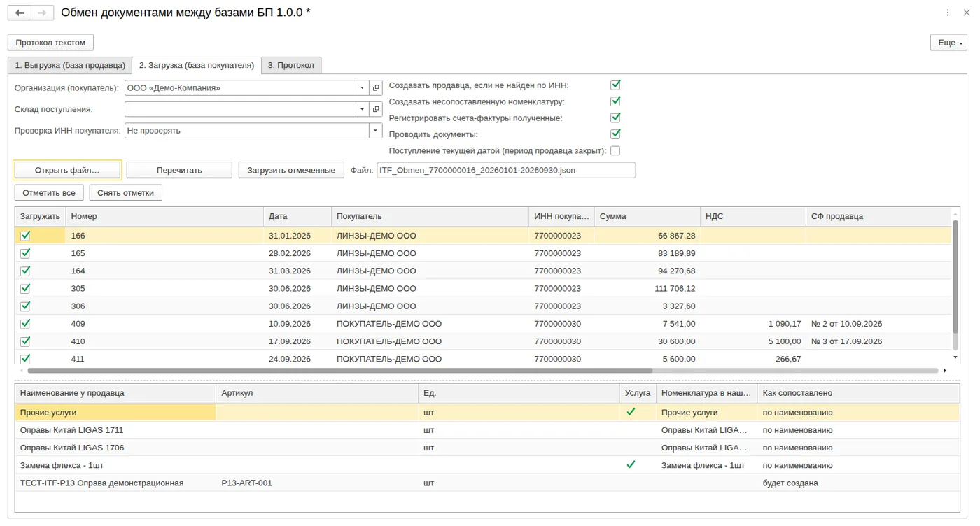Go back with the left arrow button
Screen dimensions: 980x526
click(20, 13)
